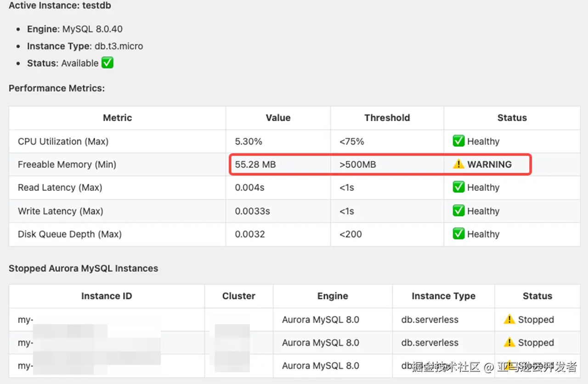The height and width of the screenshot is (384, 588).
Task: Click the Threshold column header
Action: click(x=387, y=118)
